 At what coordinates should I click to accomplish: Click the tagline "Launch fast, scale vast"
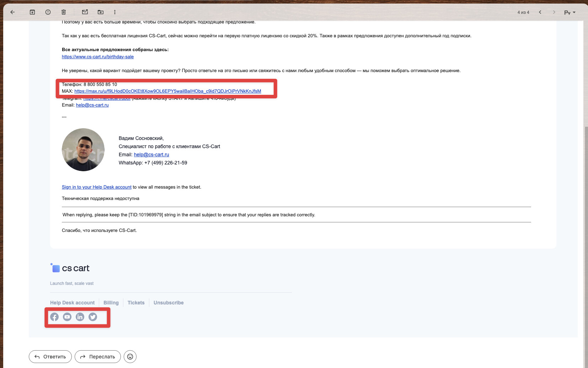pyautogui.click(x=72, y=283)
